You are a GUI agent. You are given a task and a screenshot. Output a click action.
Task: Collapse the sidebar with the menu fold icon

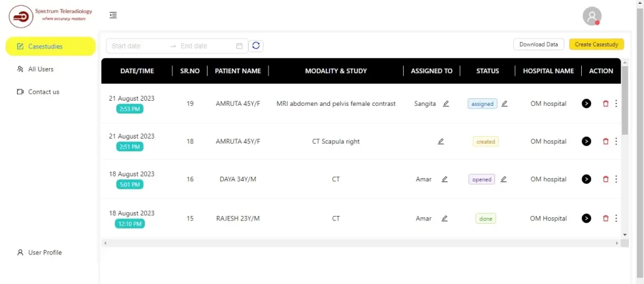point(113,15)
